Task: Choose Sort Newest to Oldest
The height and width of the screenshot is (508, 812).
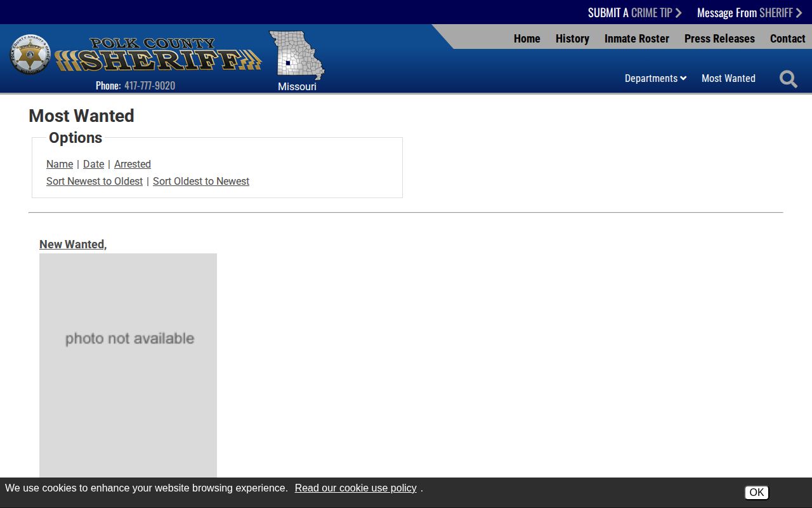Action: pyautogui.click(x=95, y=181)
